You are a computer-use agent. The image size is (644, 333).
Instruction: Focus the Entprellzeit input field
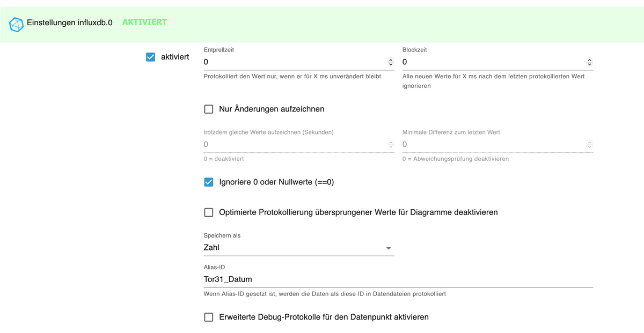coord(292,62)
